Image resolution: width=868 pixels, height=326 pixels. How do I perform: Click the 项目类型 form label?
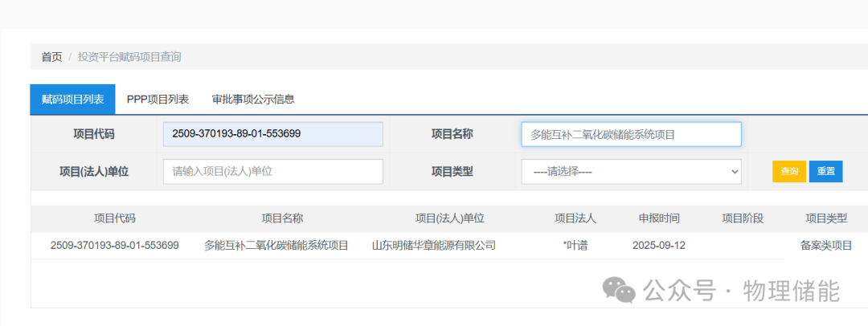tap(452, 172)
